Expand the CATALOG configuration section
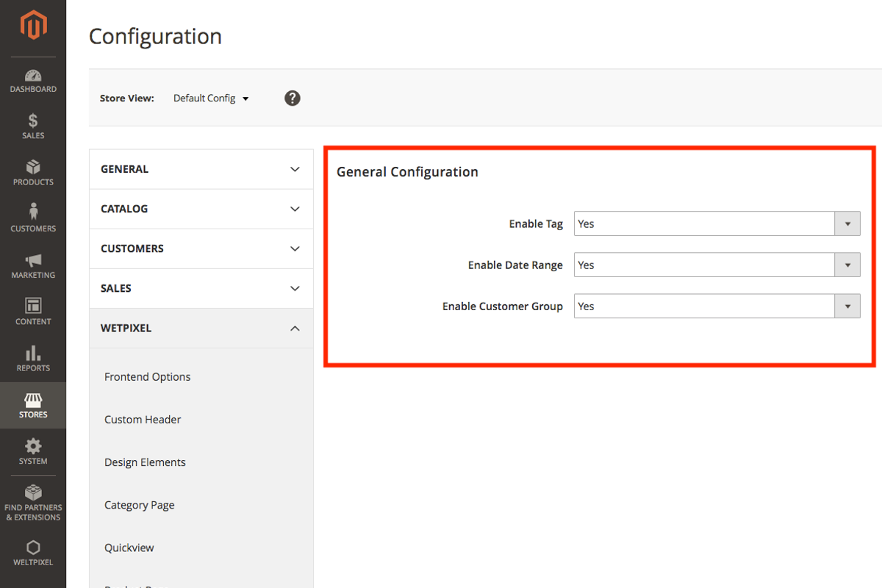882x588 pixels. [x=201, y=209]
